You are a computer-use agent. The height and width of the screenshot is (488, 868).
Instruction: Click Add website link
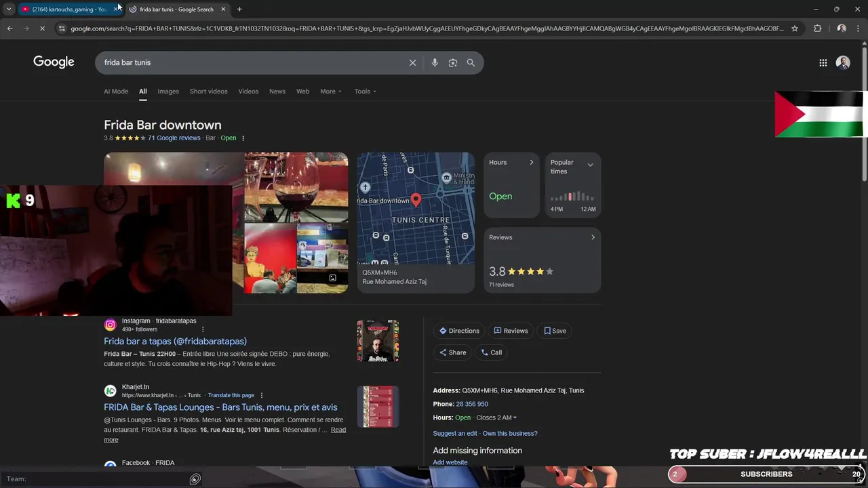tap(450, 462)
